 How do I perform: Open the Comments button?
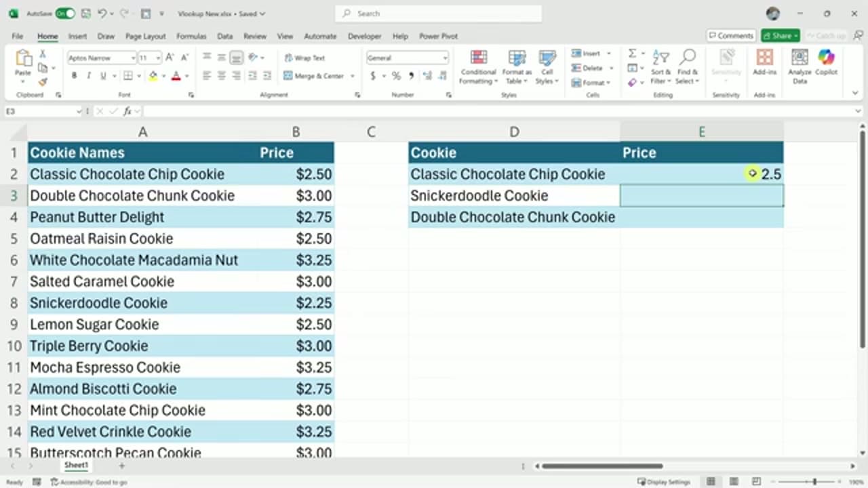[x=731, y=36]
